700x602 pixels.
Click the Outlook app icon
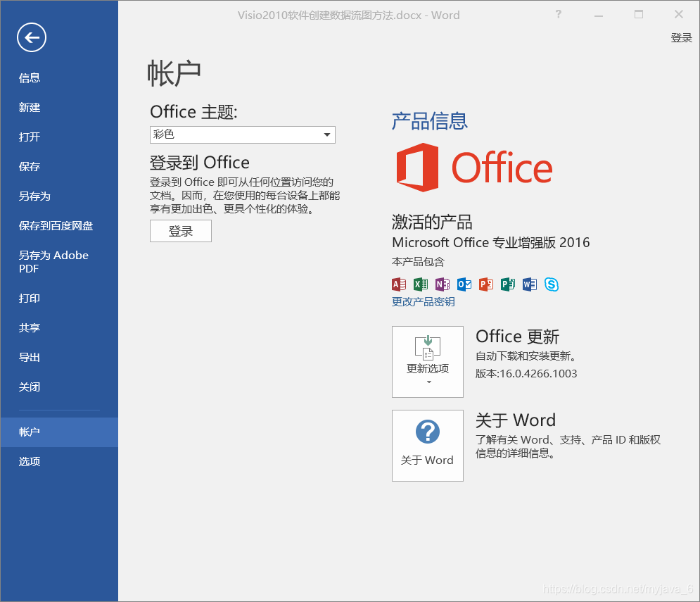coord(464,284)
